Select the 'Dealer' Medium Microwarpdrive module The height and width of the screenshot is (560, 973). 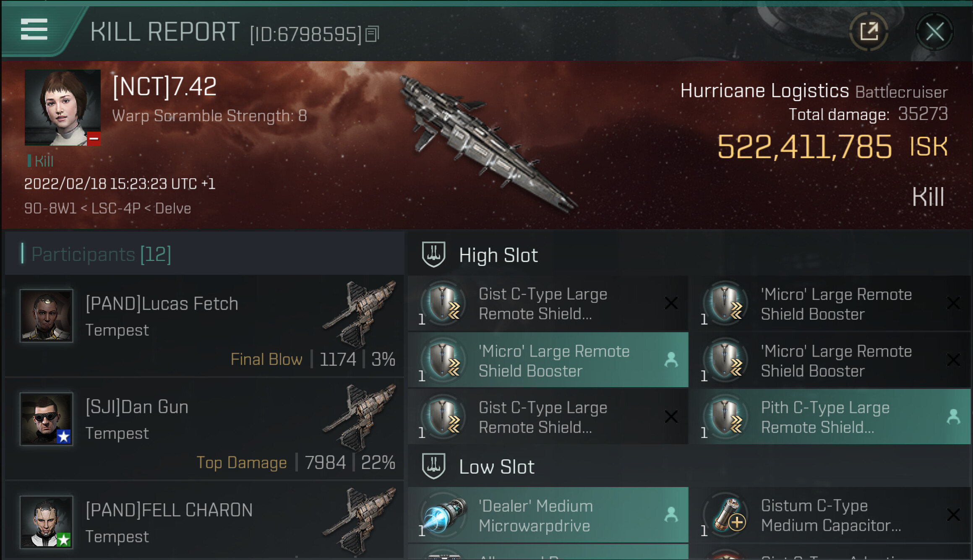(x=548, y=515)
